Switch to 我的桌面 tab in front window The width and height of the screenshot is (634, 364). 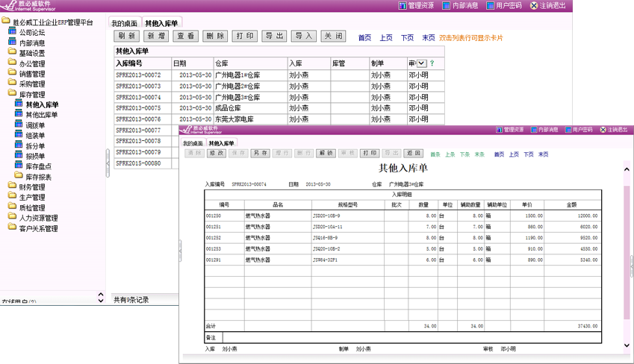coord(193,143)
